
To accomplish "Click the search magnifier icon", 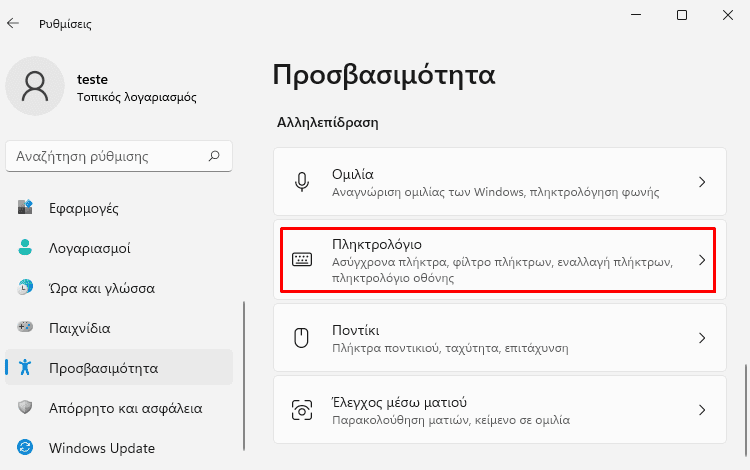I will (214, 156).
